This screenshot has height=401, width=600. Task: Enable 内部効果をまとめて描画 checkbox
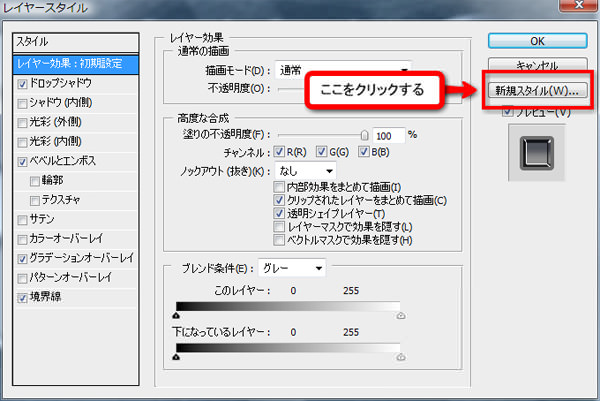point(279,188)
